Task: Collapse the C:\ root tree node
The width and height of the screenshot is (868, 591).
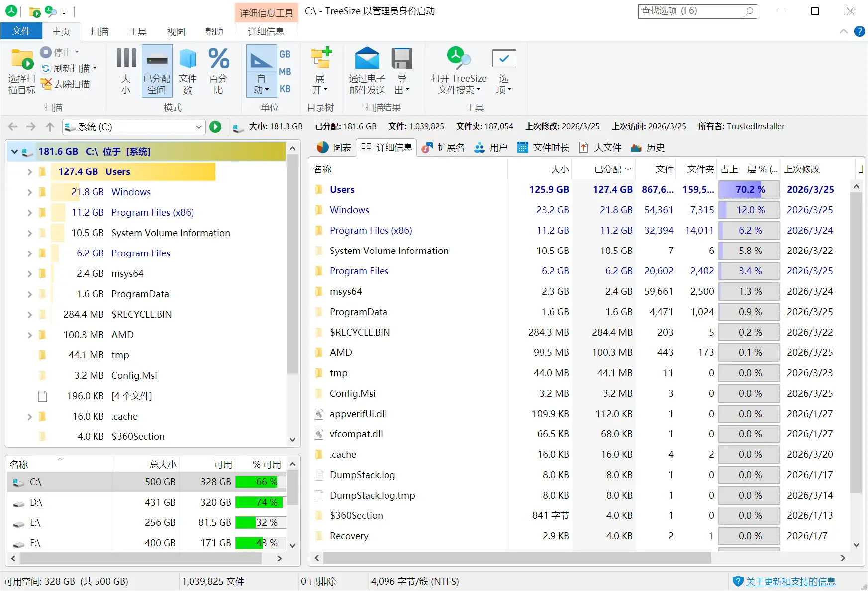Action: tap(15, 152)
